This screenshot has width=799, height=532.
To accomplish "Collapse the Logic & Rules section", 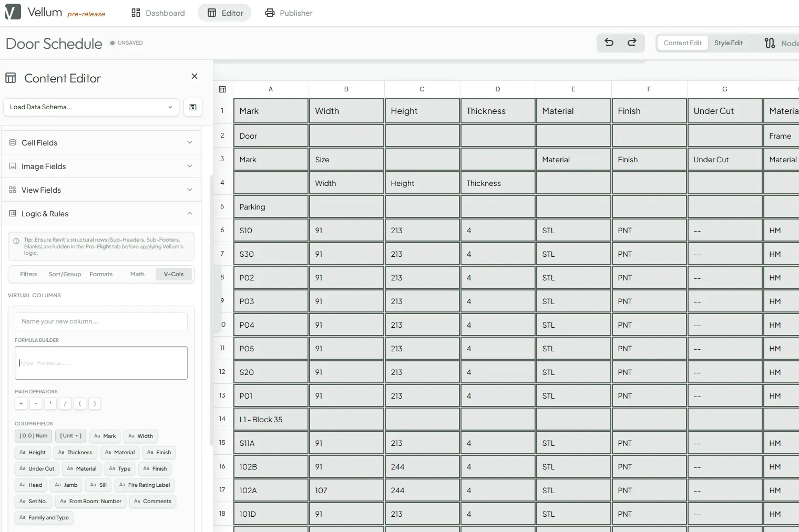I will point(101,213).
